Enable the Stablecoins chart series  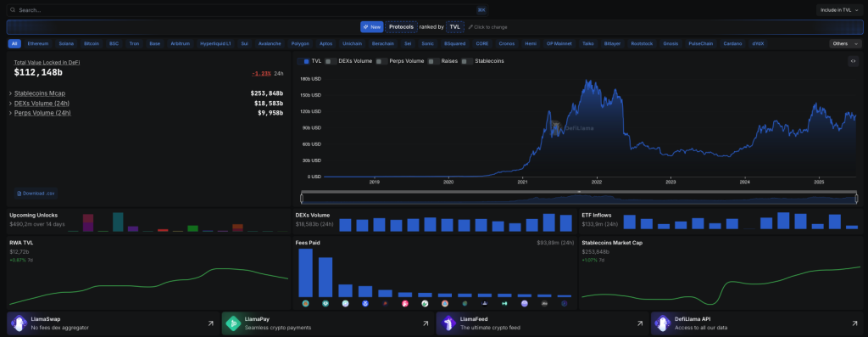(467, 61)
